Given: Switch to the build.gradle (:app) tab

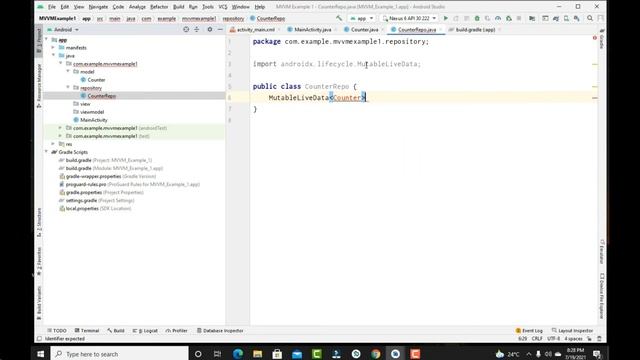Looking at the screenshot, I should click(475, 29).
